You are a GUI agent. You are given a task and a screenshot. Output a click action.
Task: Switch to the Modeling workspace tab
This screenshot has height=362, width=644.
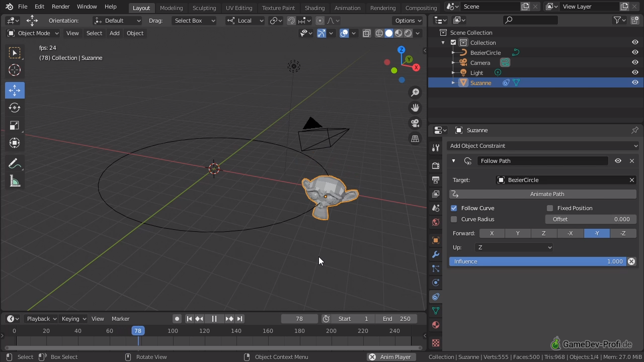point(171,8)
